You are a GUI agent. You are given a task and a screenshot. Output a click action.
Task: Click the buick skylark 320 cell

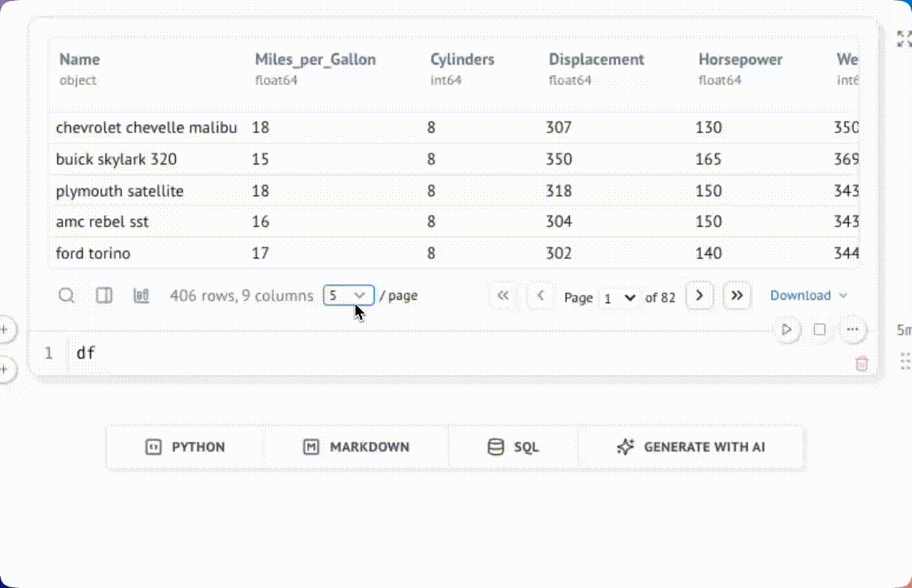(x=116, y=159)
